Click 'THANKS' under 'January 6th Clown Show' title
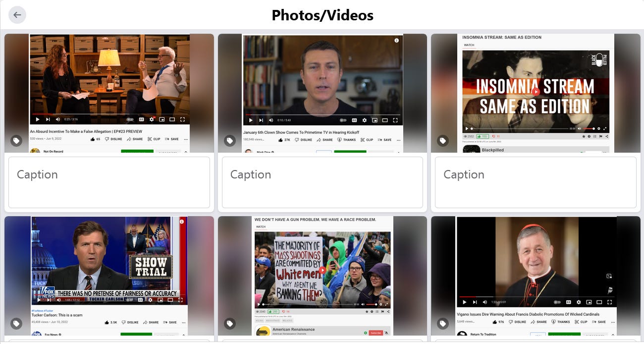The width and height of the screenshot is (644, 344). pyautogui.click(x=346, y=140)
